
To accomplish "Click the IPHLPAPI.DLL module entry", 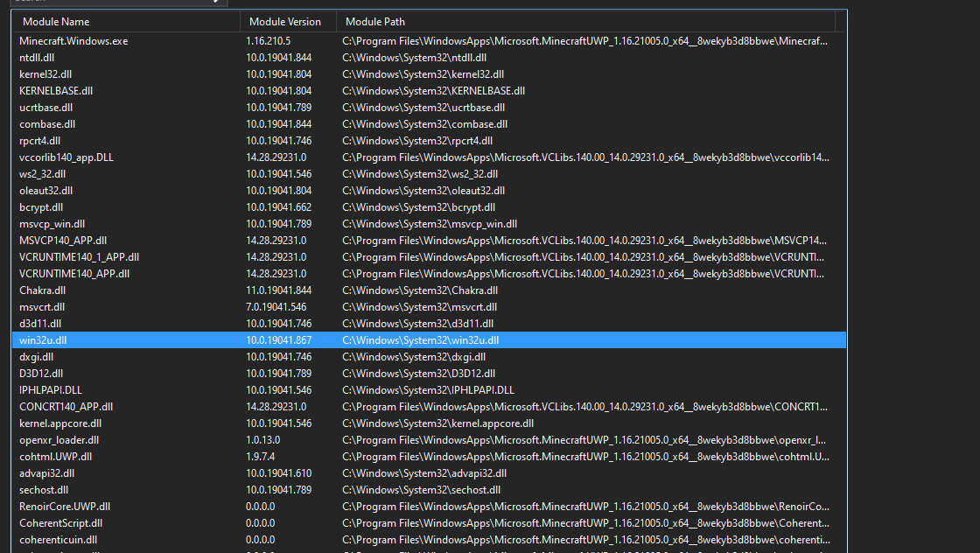I will point(51,390).
